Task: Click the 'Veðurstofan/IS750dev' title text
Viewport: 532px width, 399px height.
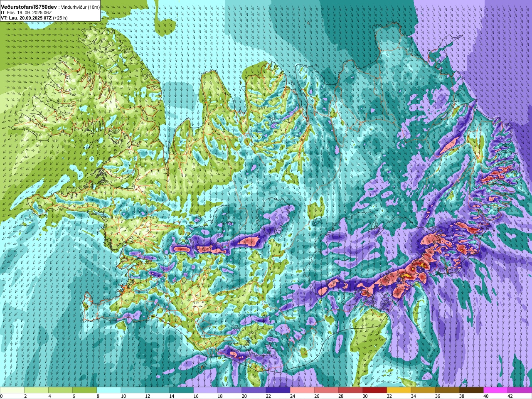Action: pyautogui.click(x=29, y=7)
